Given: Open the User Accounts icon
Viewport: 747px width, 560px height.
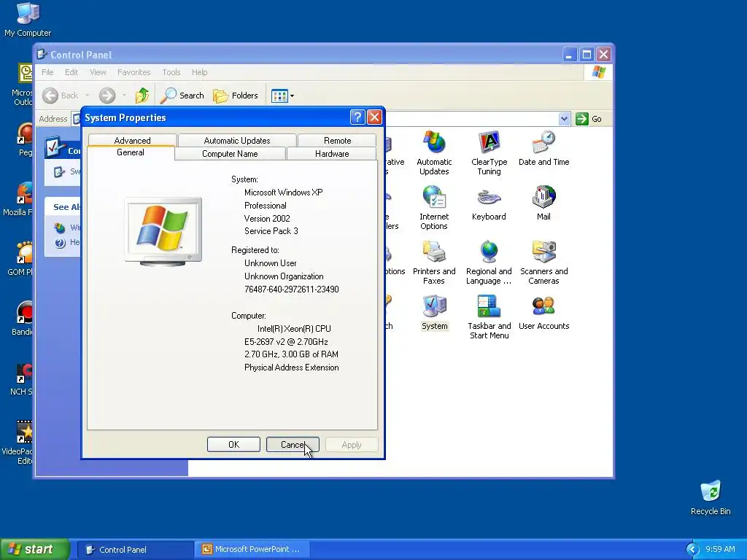Looking at the screenshot, I should pos(543,312).
